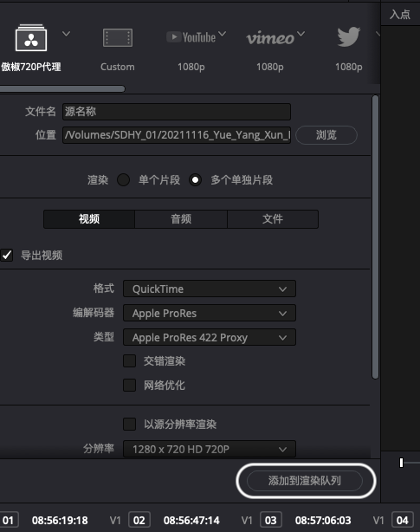
Task: Switch to the 文件 tab
Action: pos(273,219)
